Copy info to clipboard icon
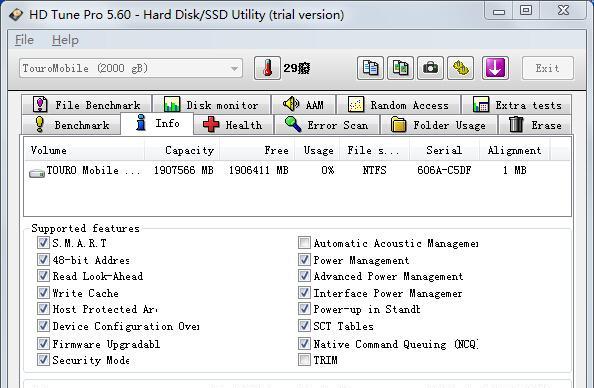The width and height of the screenshot is (594, 388). pos(370,68)
